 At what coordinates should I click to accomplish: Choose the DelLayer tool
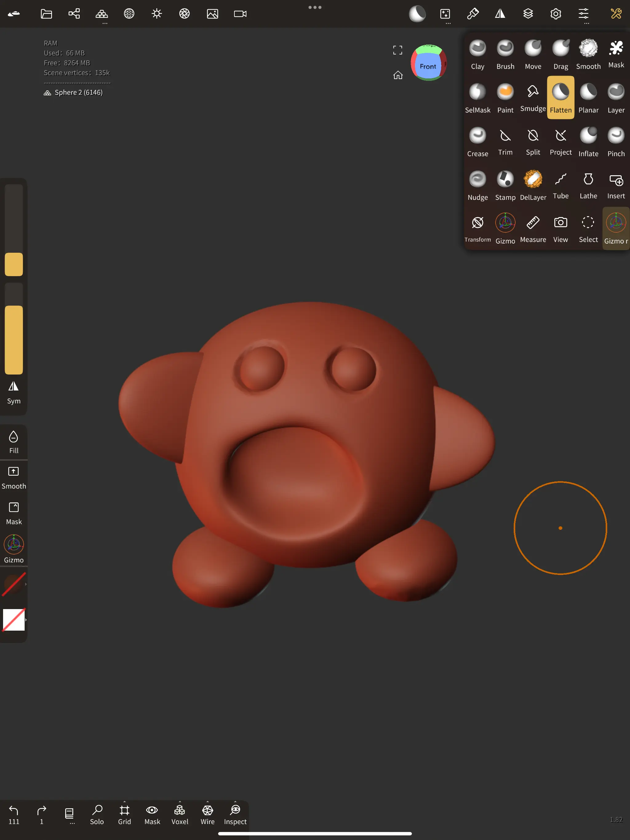coord(533,185)
